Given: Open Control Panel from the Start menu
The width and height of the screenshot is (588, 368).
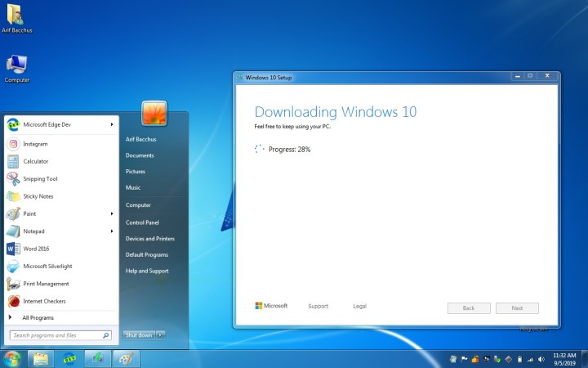Looking at the screenshot, I should point(142,222).
